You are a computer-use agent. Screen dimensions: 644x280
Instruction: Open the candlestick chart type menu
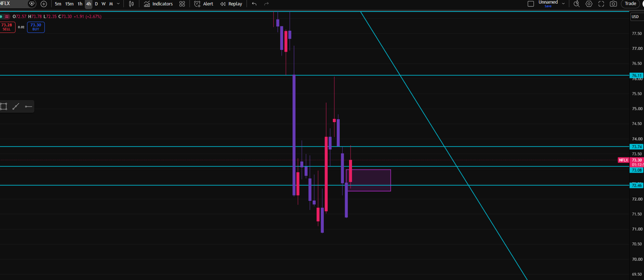pyautogui.click(x=131, y=4)
